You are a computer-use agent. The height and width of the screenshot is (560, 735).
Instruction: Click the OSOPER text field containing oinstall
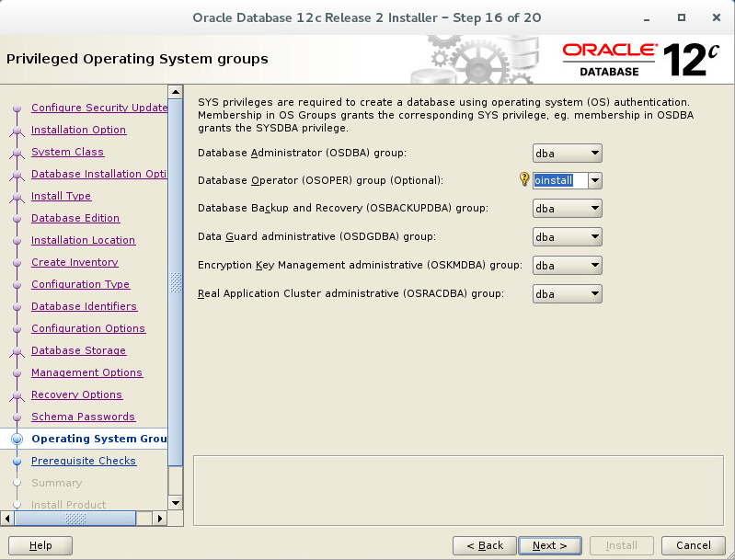coord(560,180)
